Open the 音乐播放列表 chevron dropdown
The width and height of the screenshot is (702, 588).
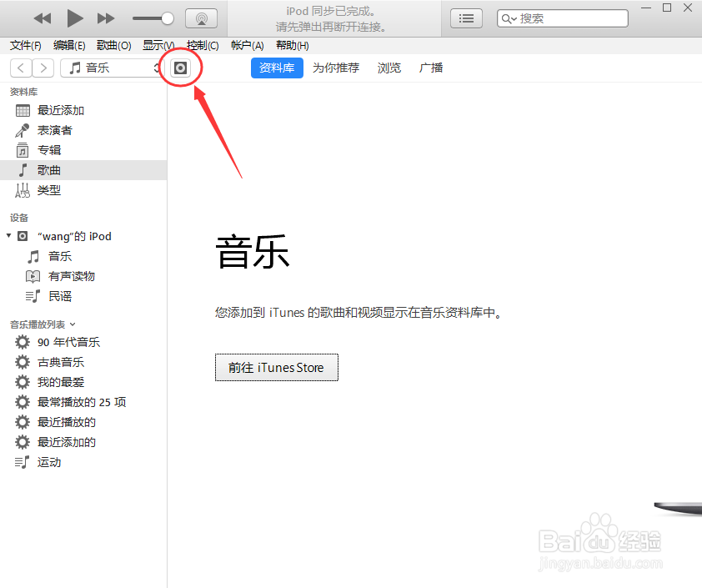click(x=73, y=324)
